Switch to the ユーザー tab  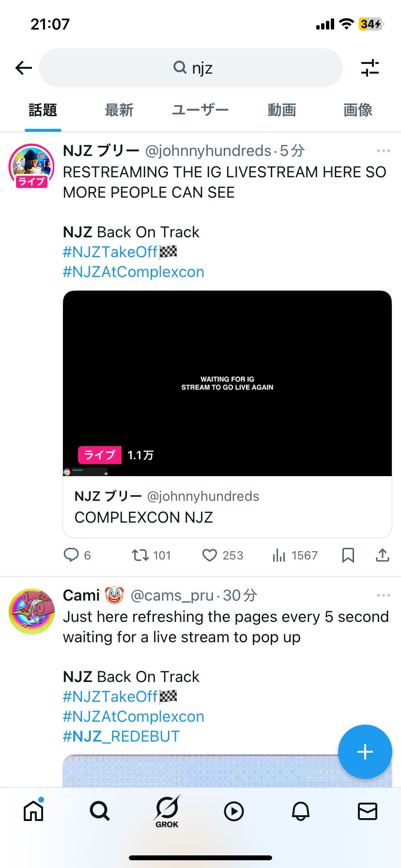click(x=200, y=110)
